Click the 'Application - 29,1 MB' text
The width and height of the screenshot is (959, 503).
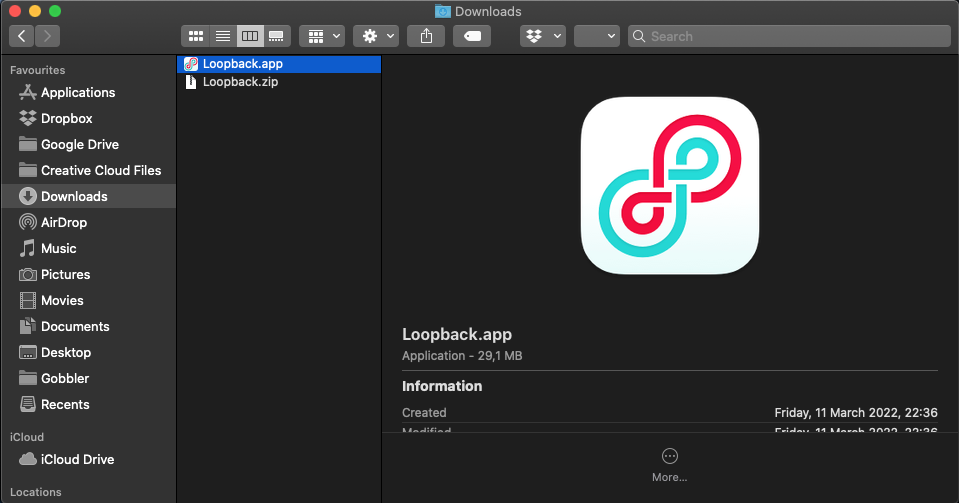pos(462,356)
